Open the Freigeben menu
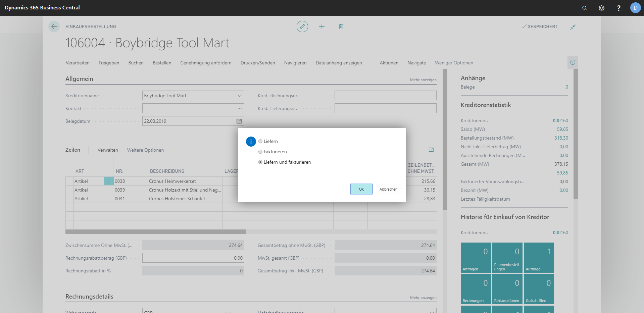Image resolution: width=644 pixels, height=313 pixels. pyautogui.click(x=109, y=63)
